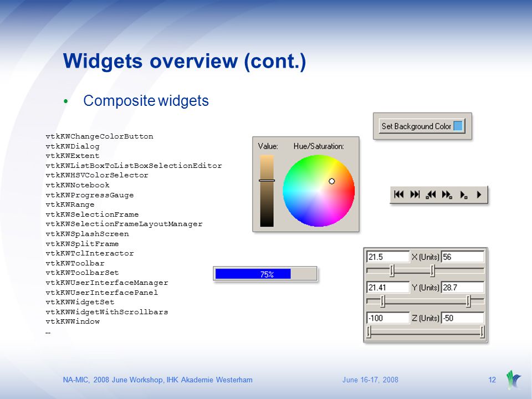Click the right handle of the Z range slider
Viewport: 532px width, 399px height.
(482, 331)
